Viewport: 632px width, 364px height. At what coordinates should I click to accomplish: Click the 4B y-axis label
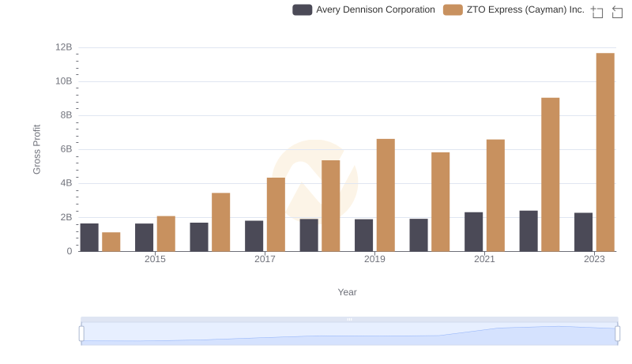66,183
